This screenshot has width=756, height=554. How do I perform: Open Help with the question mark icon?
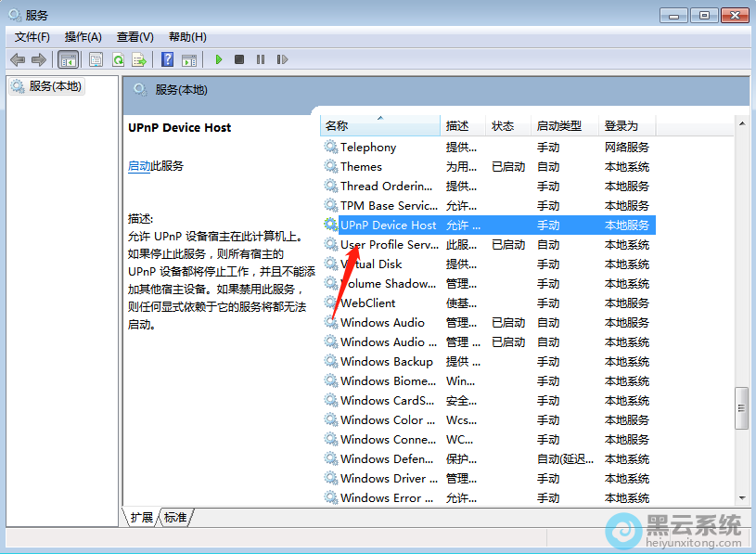click(168, 59)
